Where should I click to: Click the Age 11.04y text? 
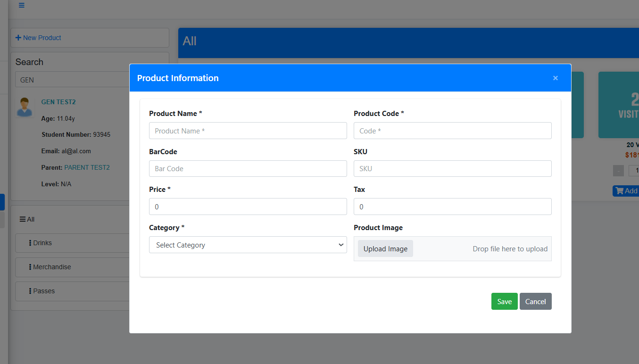coord(58,118)
